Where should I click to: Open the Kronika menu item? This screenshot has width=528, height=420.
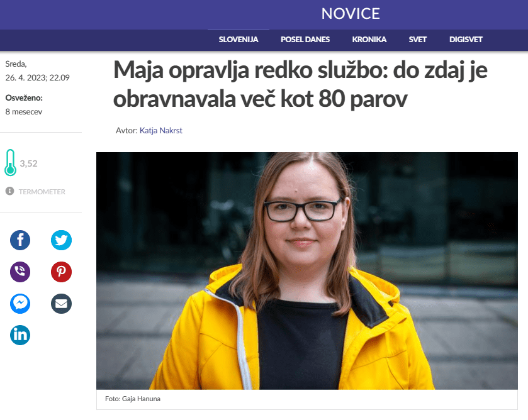pyautogui.click(x=369, y=40)
